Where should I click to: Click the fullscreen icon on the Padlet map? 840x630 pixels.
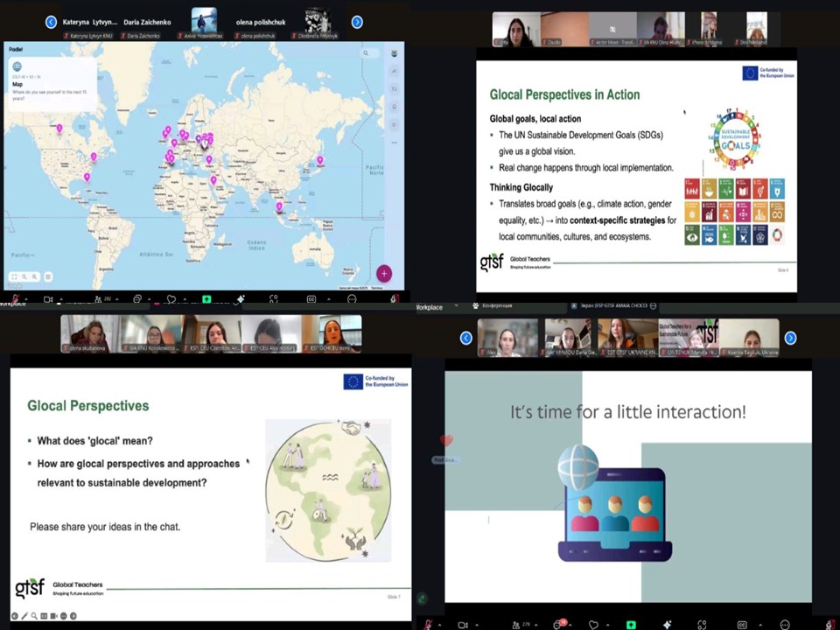[14, 276]
